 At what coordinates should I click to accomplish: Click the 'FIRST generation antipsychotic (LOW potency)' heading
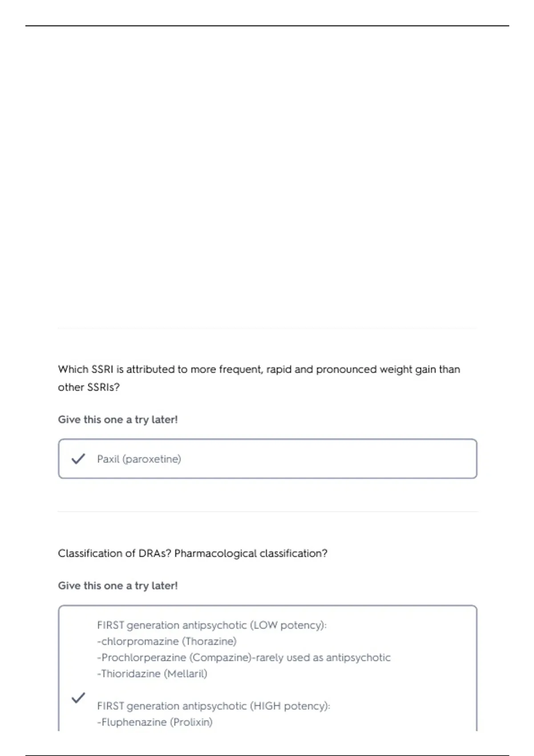[212, 625]
